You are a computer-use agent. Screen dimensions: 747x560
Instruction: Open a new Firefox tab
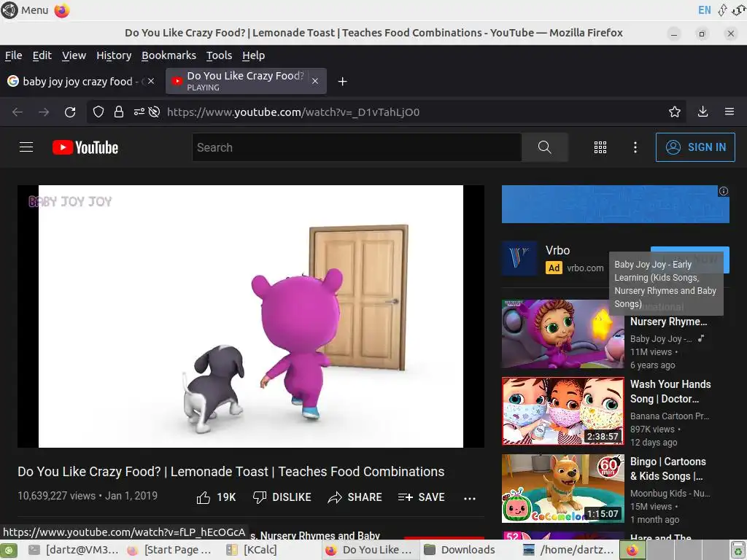pos(342,82)
